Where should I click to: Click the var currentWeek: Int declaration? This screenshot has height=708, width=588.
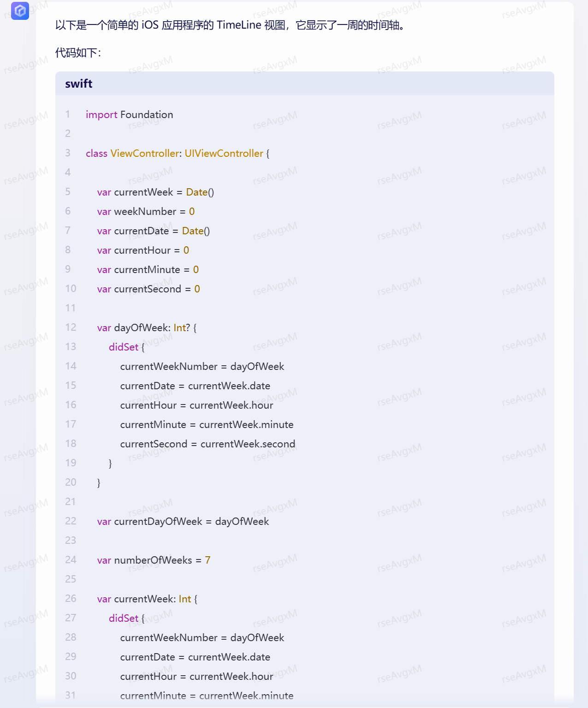[147, 599]
